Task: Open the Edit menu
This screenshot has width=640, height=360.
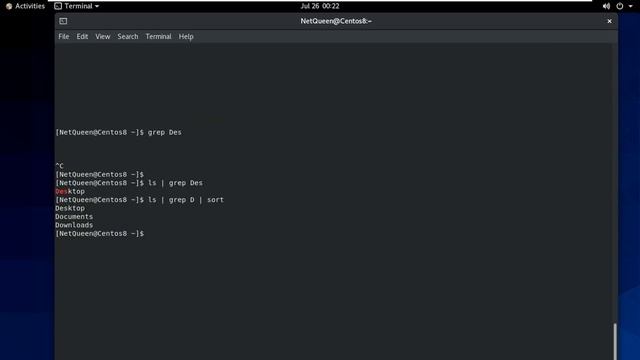Action: click(x=82, y=36)
